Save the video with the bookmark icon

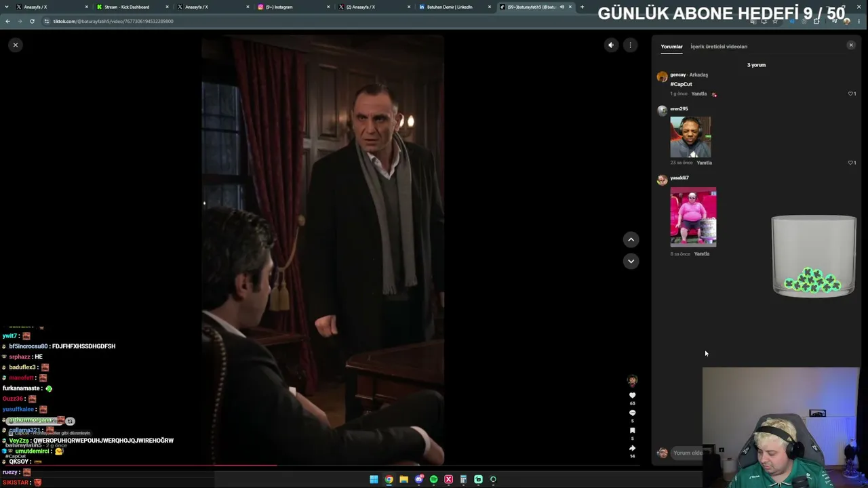[632, 430]
